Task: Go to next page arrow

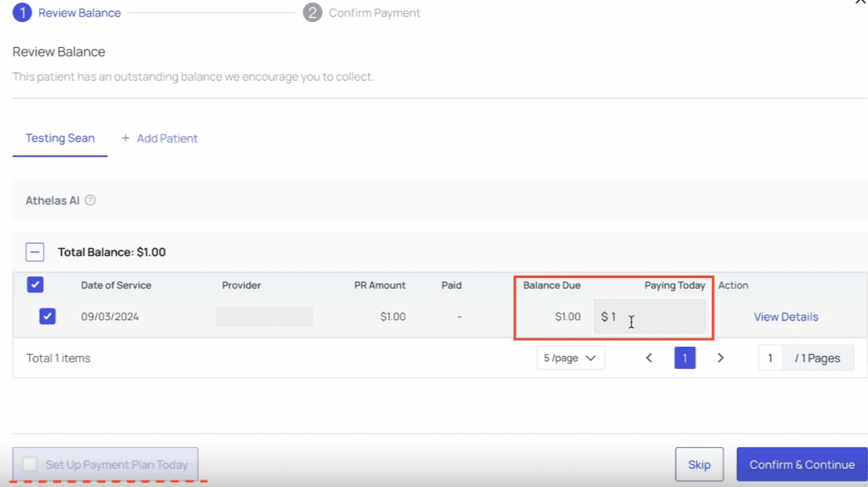Action: click(720, 358)
